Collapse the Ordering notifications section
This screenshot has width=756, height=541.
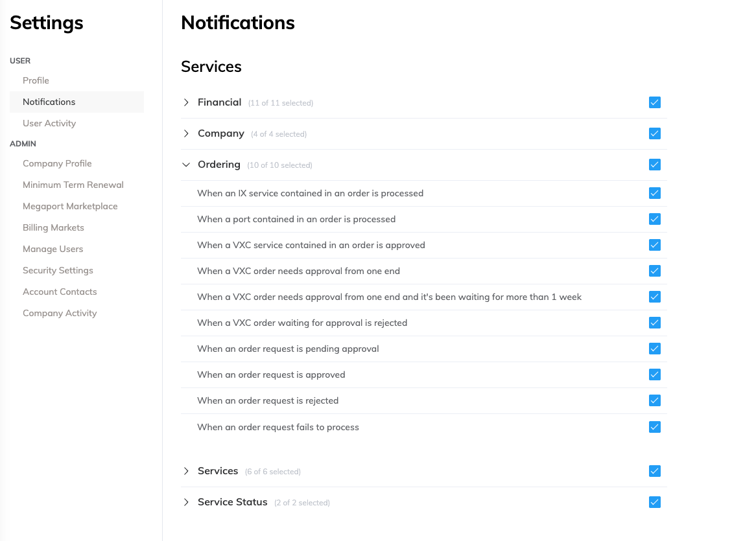[x=186, y=165]
